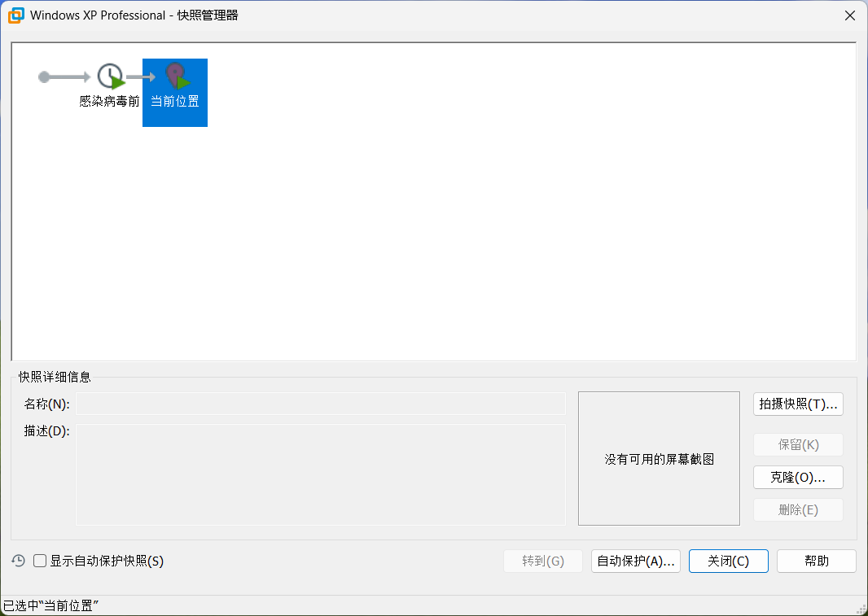This screenshot has height=616, width=868.
Task: Click the status bar text 已选中“当前位置”
Action: pyautogui.click(x=51, y=606)
